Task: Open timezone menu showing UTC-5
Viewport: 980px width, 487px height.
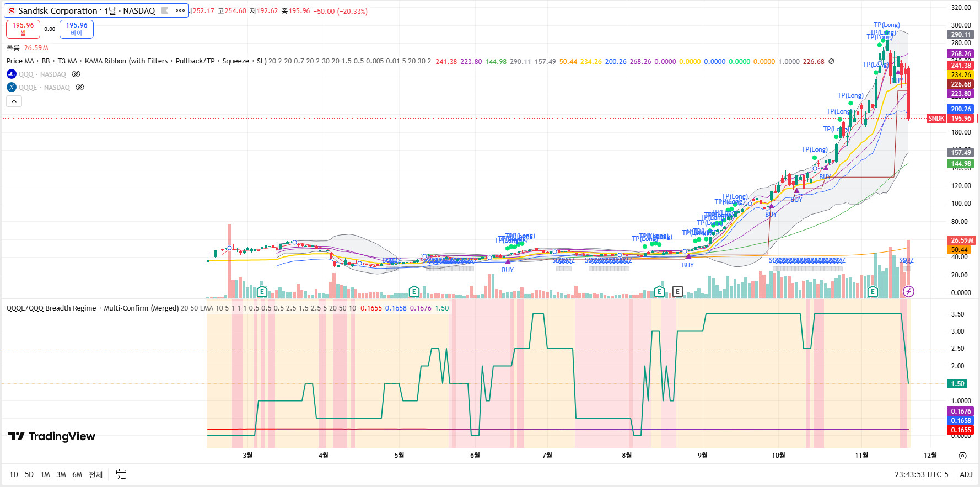Action: (x=922, y=474)
